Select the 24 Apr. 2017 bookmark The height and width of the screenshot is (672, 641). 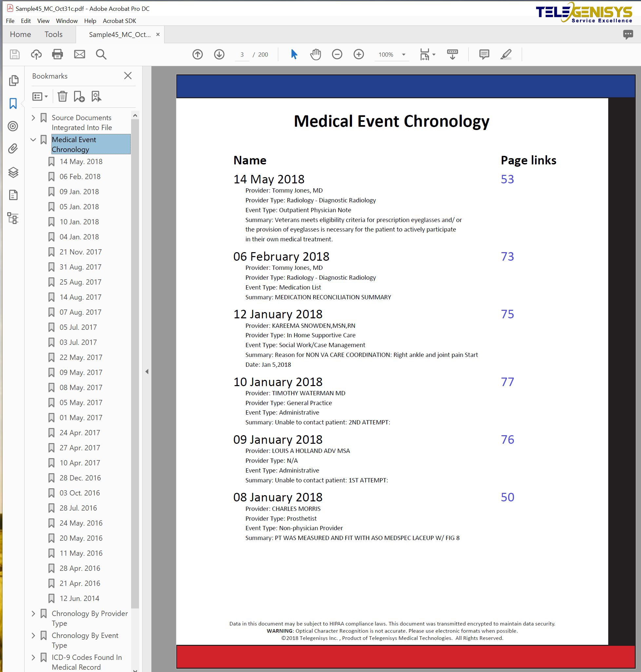[80, 433]
